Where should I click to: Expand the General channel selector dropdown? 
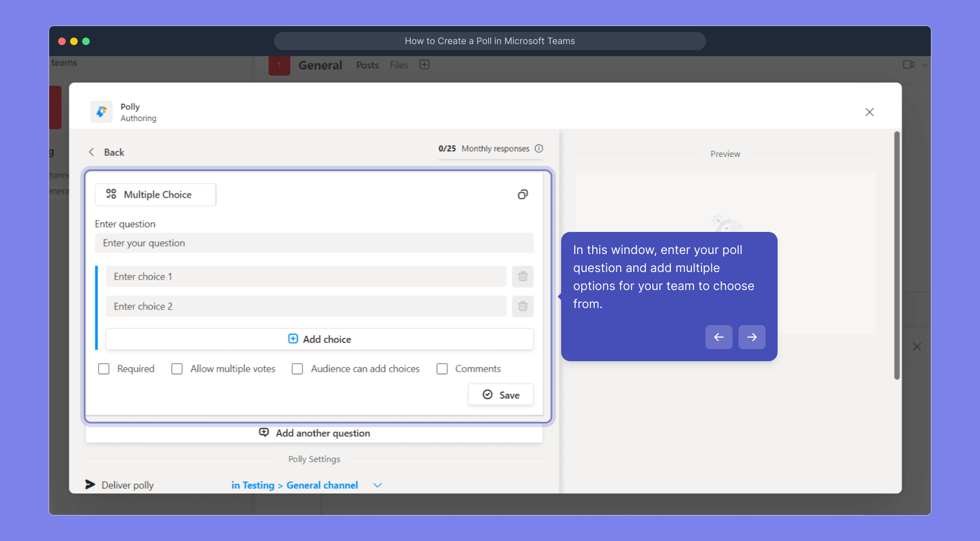tap(377, 485)
